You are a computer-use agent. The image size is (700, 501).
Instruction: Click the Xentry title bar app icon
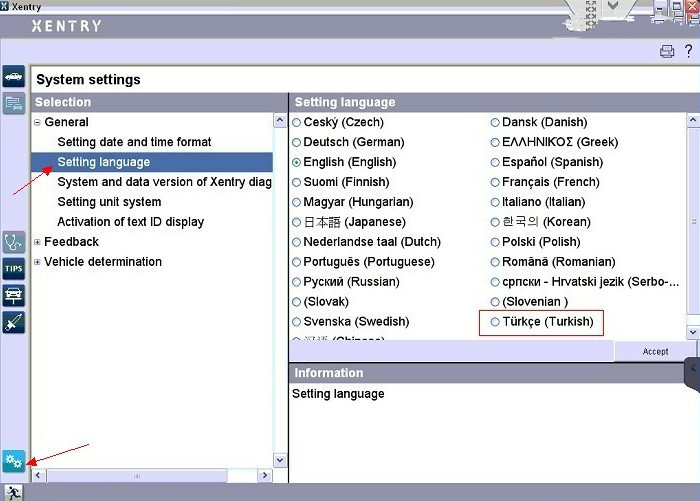(x=4, y=6)
